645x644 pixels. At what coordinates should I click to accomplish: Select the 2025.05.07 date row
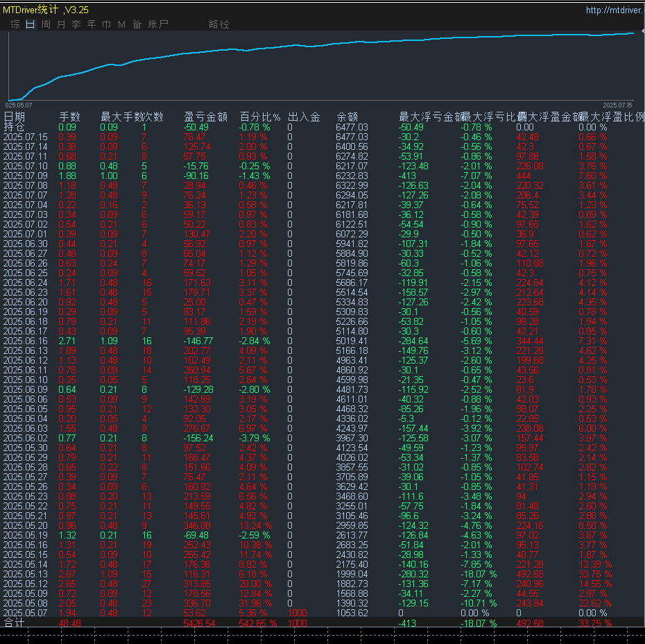point(26,613)
